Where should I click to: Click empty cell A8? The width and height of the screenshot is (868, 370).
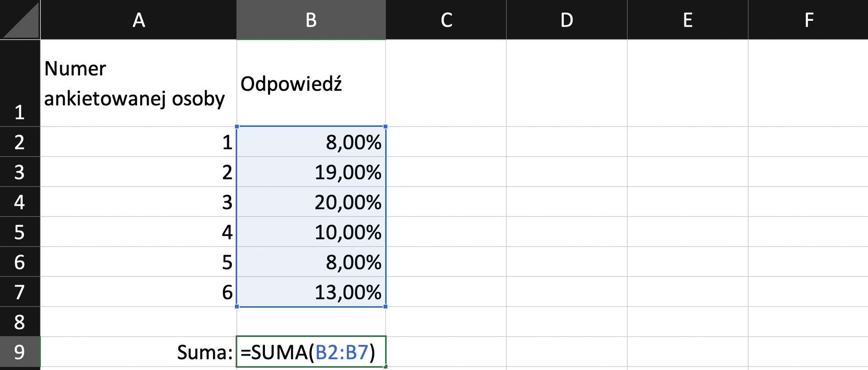(138, 322)
